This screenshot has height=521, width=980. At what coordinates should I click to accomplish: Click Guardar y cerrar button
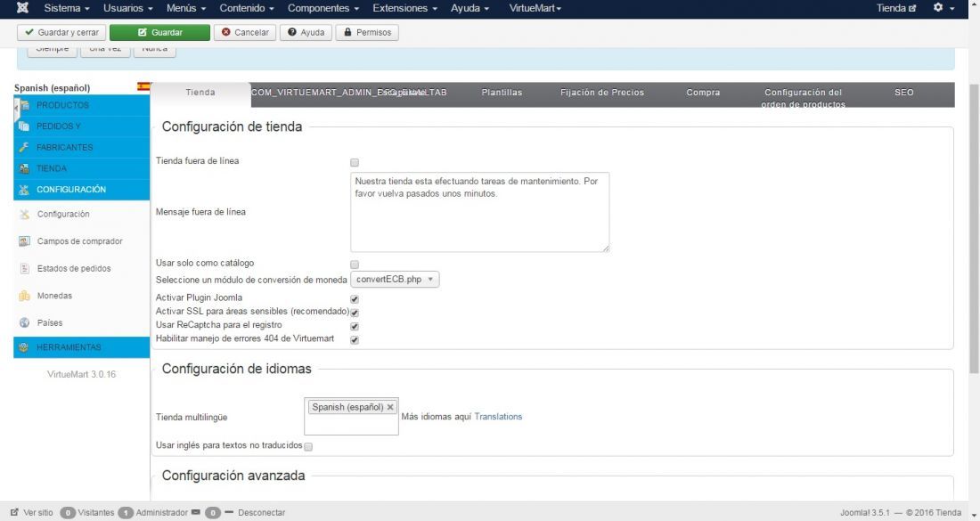coord(61,32)
